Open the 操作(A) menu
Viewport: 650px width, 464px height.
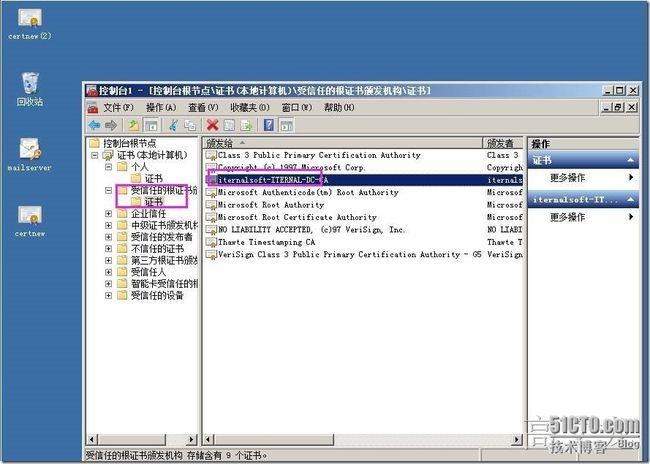[161, 108]
